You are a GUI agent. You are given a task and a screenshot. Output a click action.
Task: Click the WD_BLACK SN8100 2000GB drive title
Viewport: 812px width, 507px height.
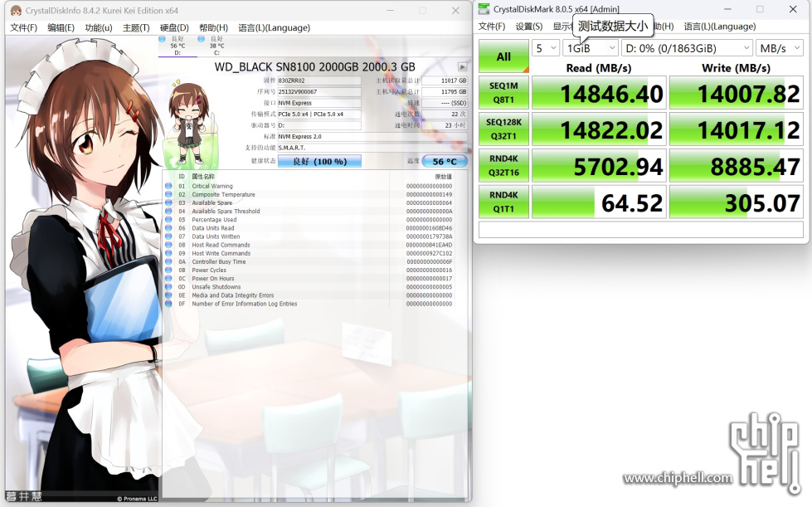click(315, 67)
